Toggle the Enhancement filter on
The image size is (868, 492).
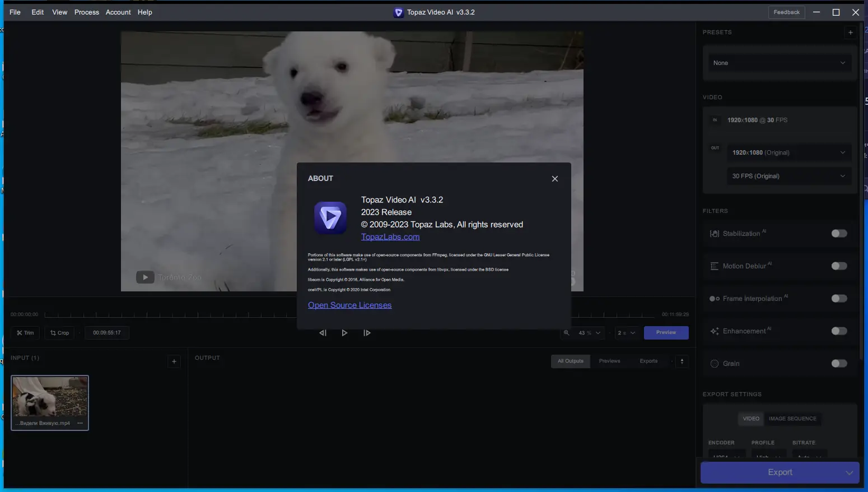click(x=839, y=331)
